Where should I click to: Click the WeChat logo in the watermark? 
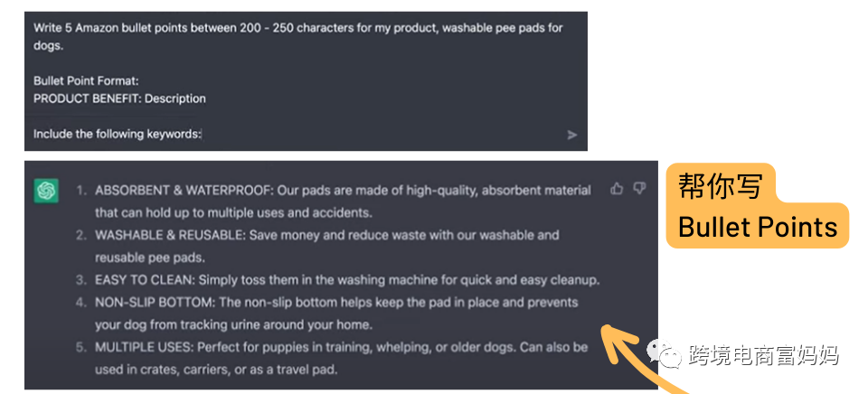(671, 355)
